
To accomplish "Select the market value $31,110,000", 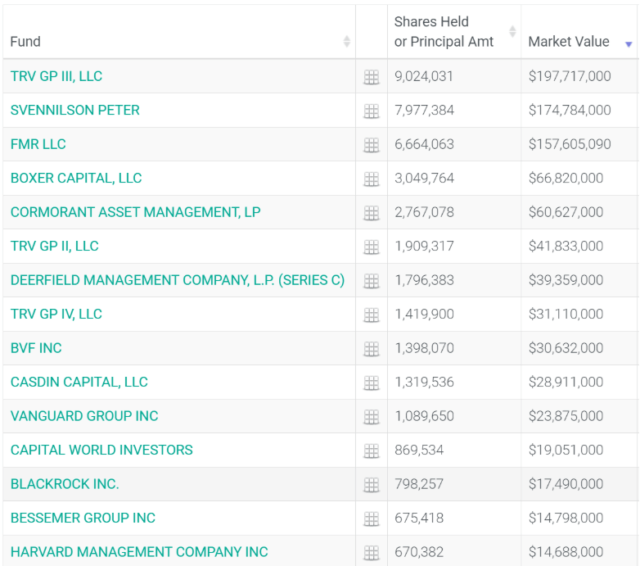I will tap(566, 314).
